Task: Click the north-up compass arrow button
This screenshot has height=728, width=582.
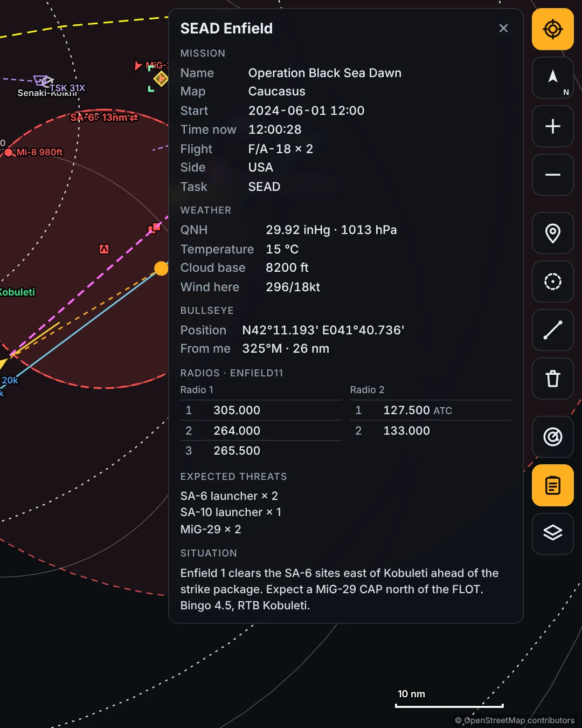Action: tap(553, 78)
